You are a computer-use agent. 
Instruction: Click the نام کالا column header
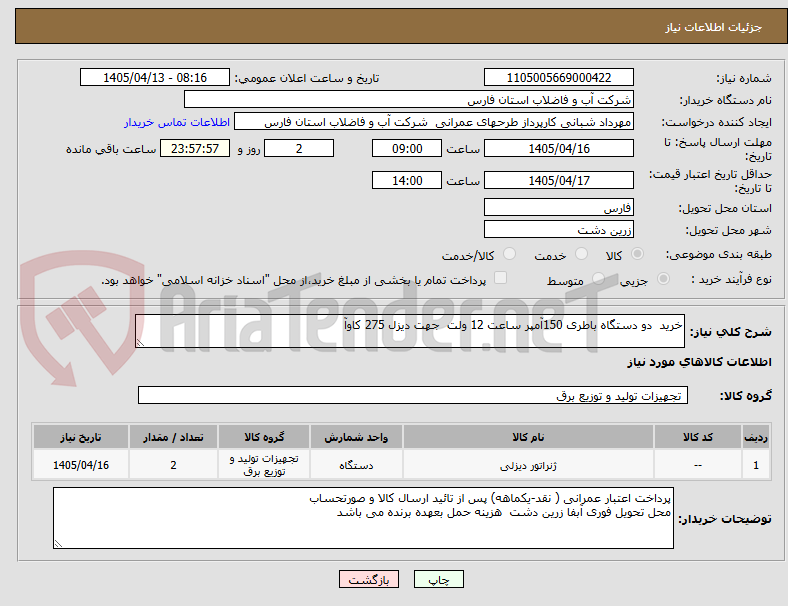pos(528,437)
